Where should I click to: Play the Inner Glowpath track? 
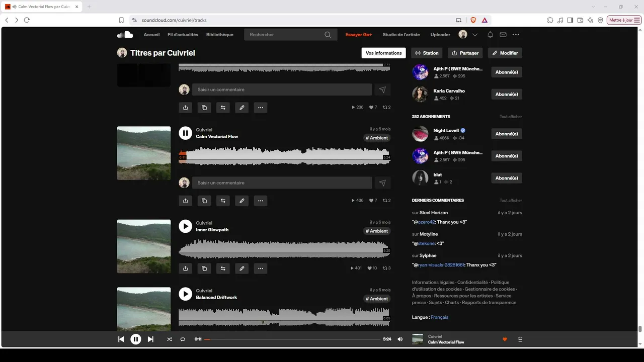point(185,226)
